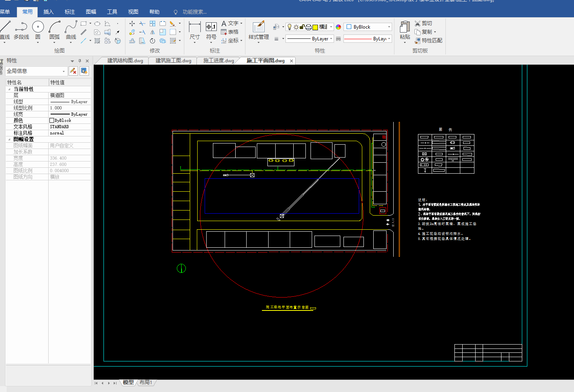Select the 模型 model tab
The image size is (574, 392).
128,383
